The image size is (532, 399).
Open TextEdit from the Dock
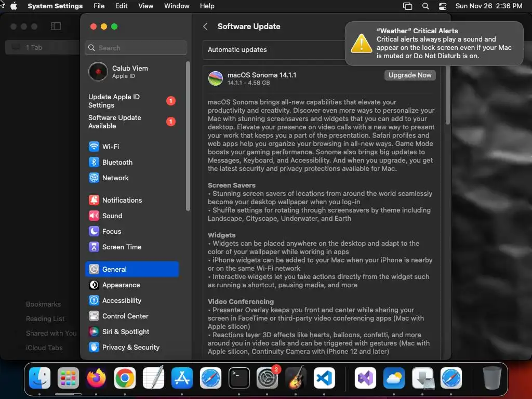(x=153, y=377)
